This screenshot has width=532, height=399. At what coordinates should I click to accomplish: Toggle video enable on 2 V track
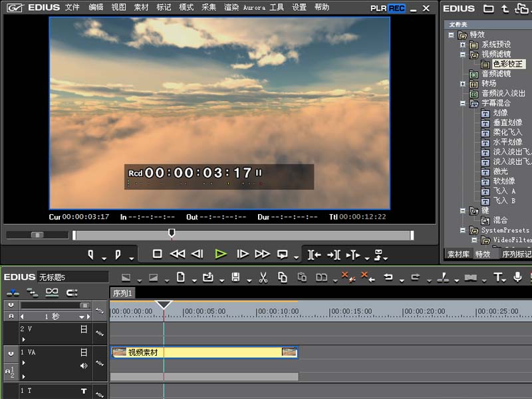84,329
